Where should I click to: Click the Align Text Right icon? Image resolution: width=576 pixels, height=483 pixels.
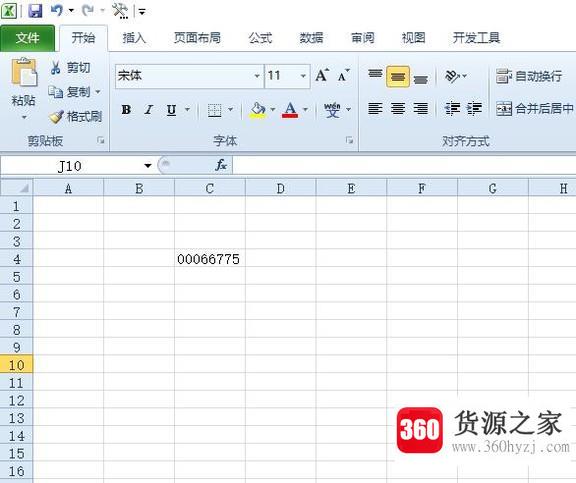[x=420, y=109]
